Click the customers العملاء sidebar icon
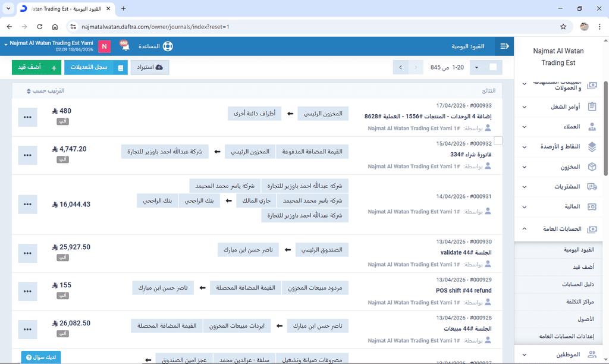 click(592, 127)
